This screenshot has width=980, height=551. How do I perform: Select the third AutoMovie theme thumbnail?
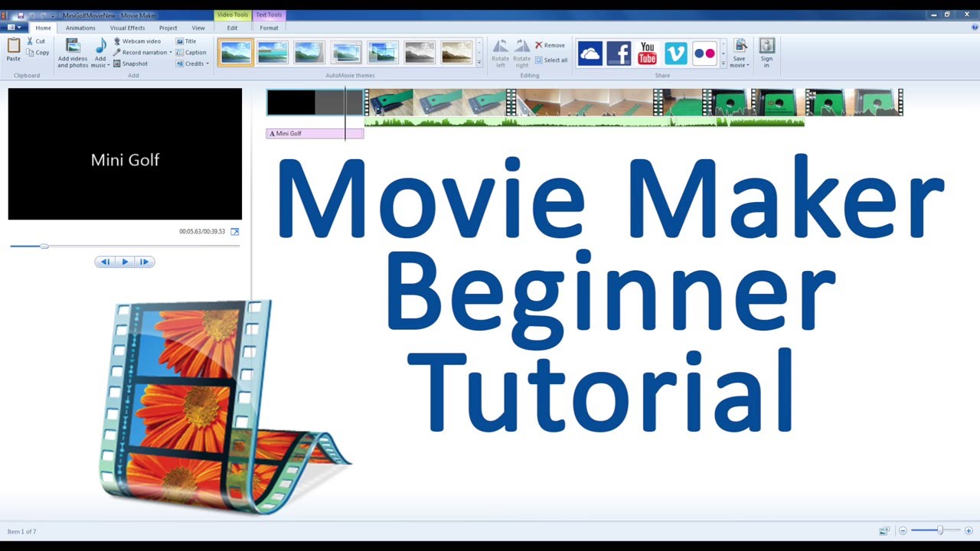pos(309,52)
